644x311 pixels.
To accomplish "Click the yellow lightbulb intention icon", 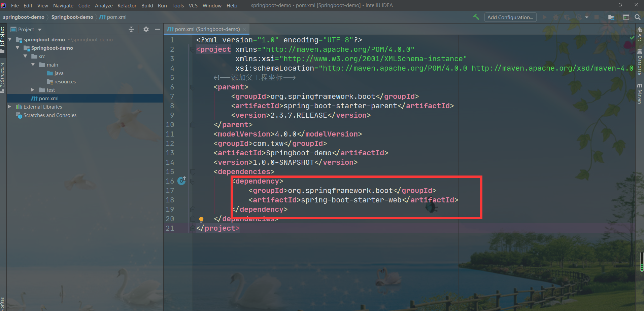I will [x=201, y=220].
